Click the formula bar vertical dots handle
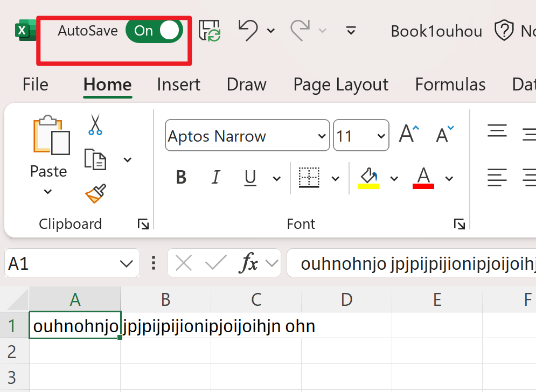 click(154, 263)
